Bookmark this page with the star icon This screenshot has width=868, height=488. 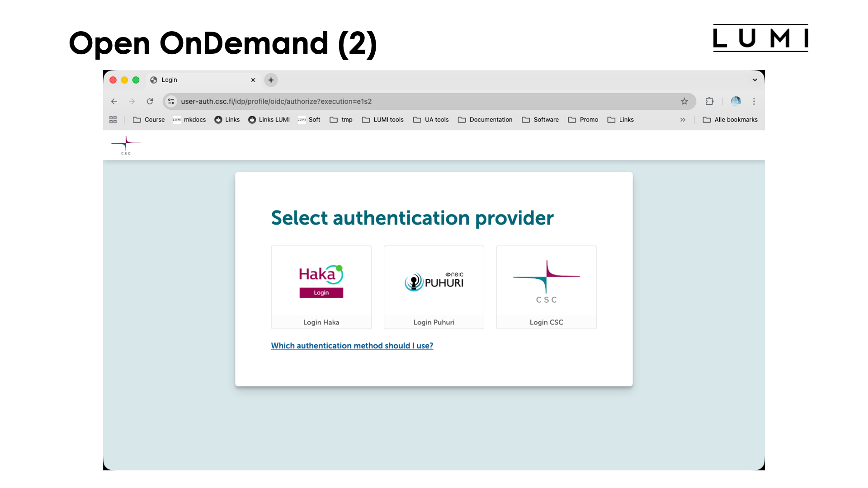pyautogui.click(x=684, y=101)
